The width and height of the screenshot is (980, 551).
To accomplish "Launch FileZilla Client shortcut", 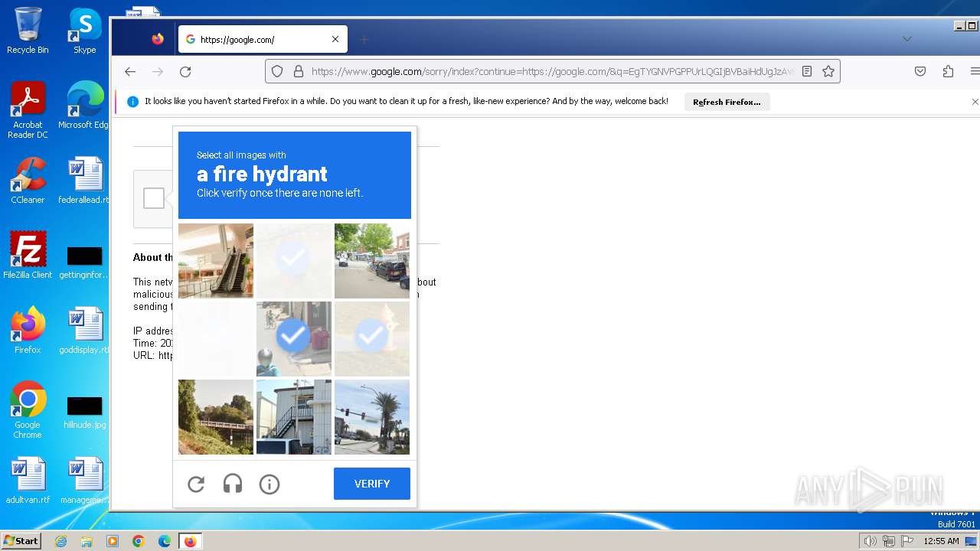I will coord(28,256).
